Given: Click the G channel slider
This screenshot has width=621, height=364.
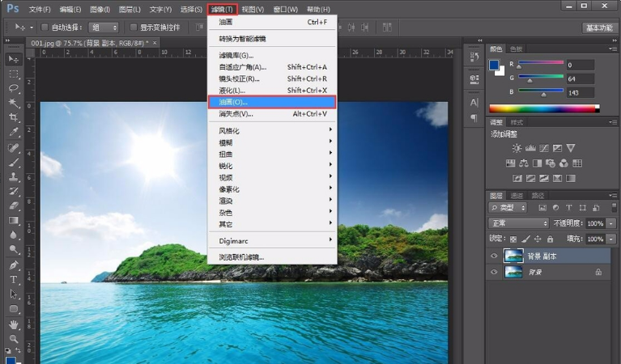Looking at the screenshot, I should pyautogui.click(x=541, y=78).
